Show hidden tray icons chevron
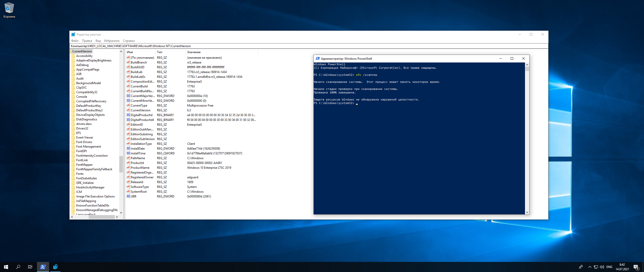 590,267
